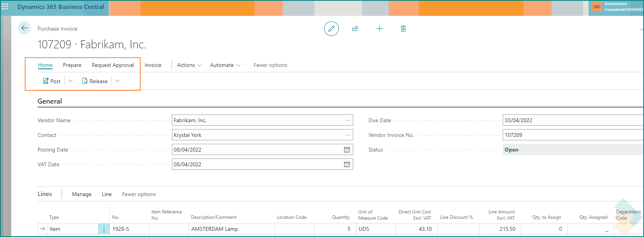Image resolution: width=644 pixels, height=237 pixels.
Task: Open Contact lookup ellipsis
Action: tap(347, 135)
